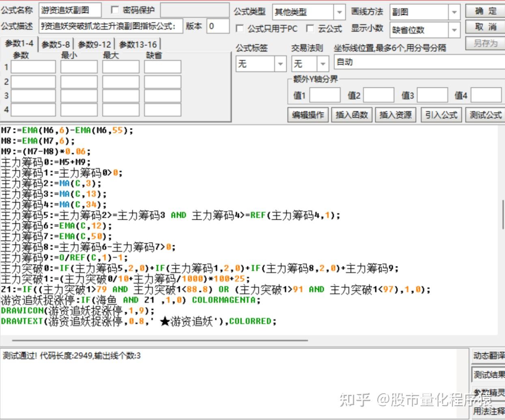Click the 值4 input field
The width and height of the screenshot is (505, 420).
click(486, 95)
